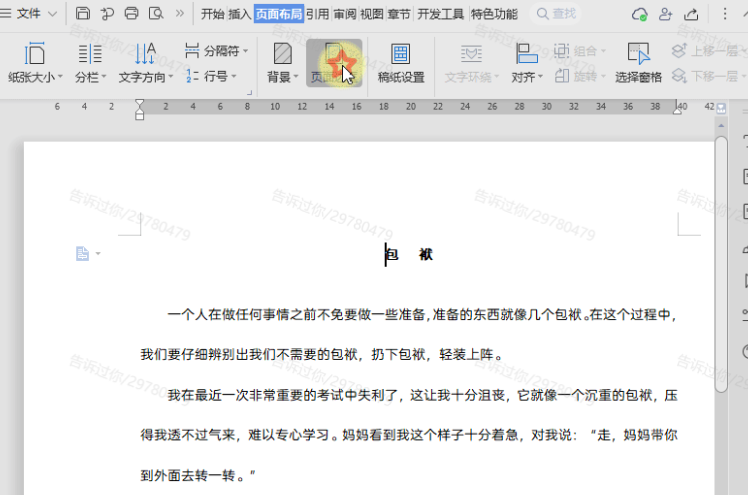Expand more quick access tools chevron

click(179, 13)
